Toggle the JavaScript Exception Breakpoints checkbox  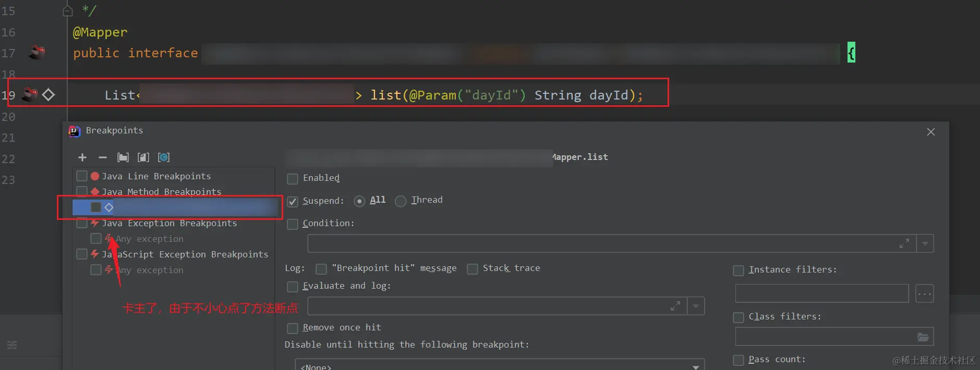coord(82,254)
